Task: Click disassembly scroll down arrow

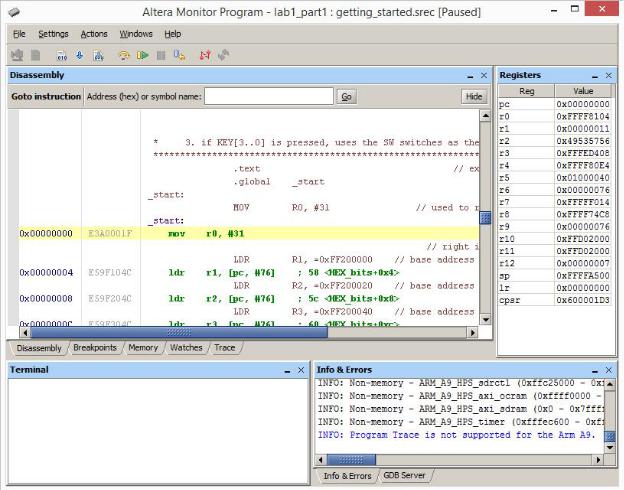Action: point(485,319)
